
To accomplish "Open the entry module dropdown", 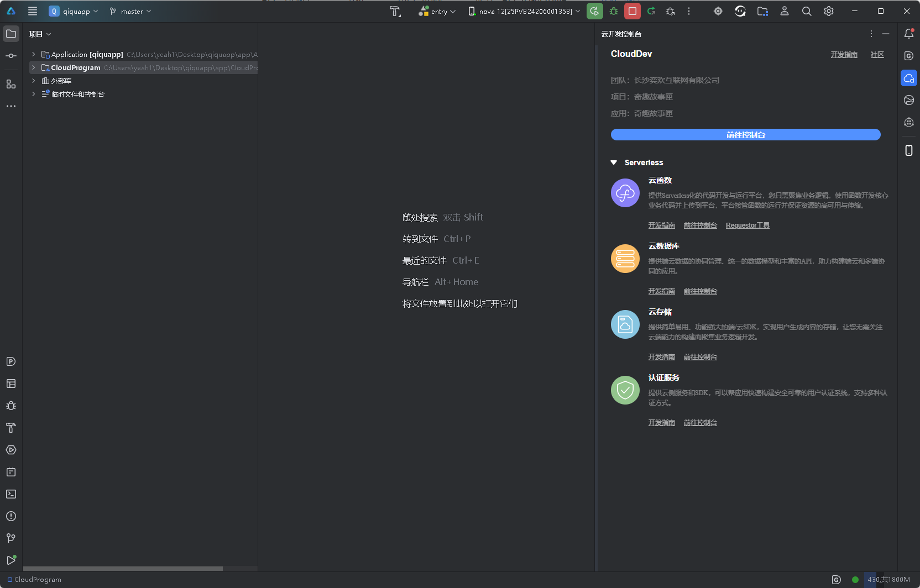I will coord(437,11).
